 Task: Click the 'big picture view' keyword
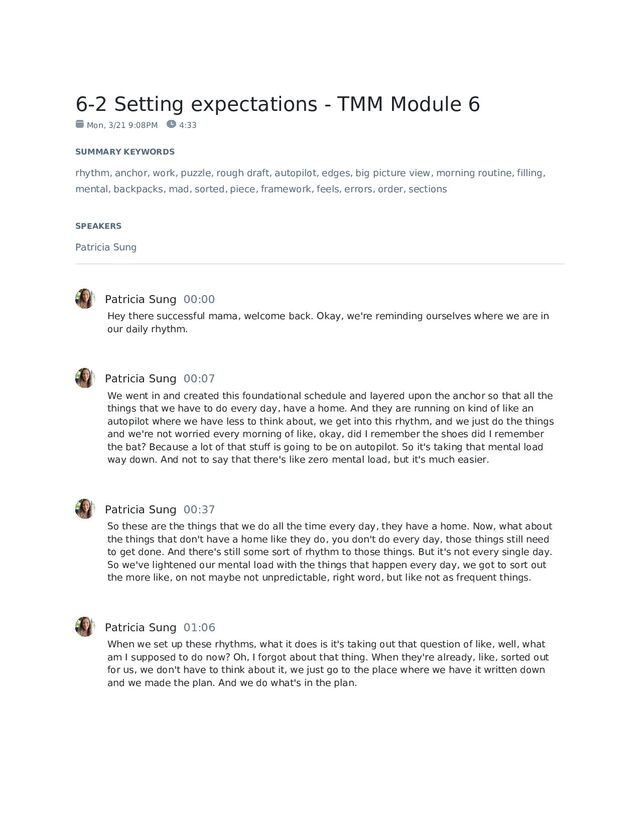point(393,173)
